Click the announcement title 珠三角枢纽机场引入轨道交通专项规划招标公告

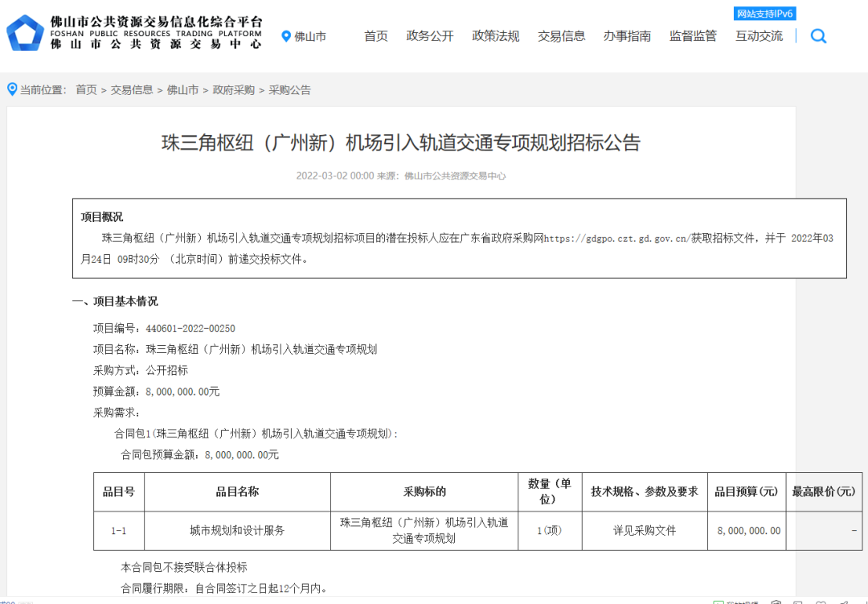click(401, 143)
